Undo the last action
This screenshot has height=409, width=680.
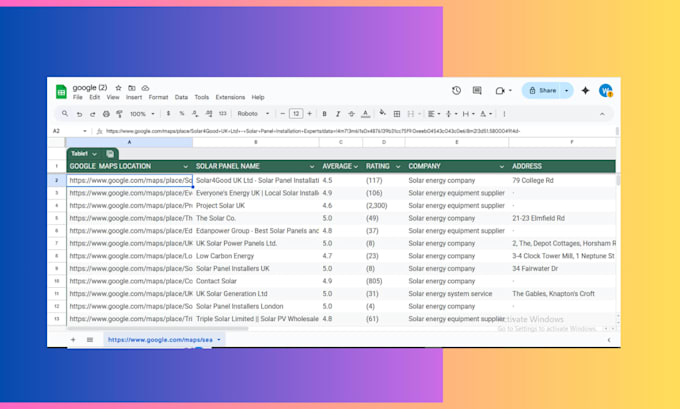79,114
